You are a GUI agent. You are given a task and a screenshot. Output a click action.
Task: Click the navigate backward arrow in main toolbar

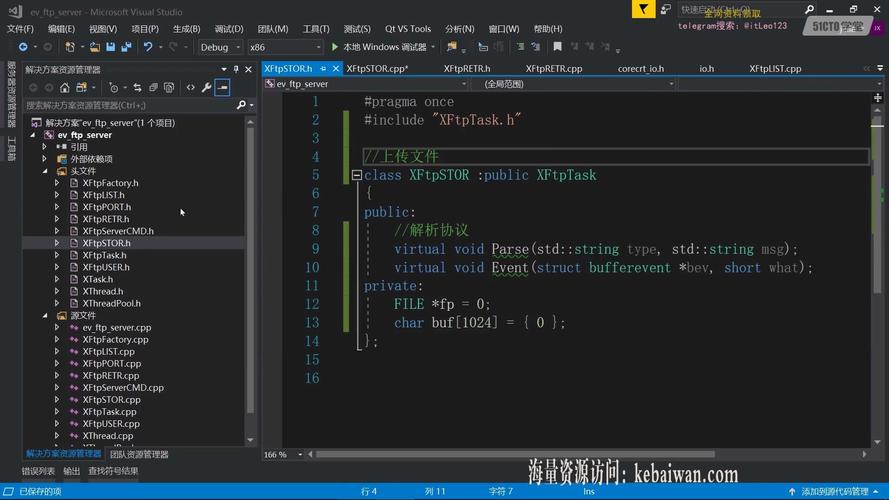click(23, 47)
